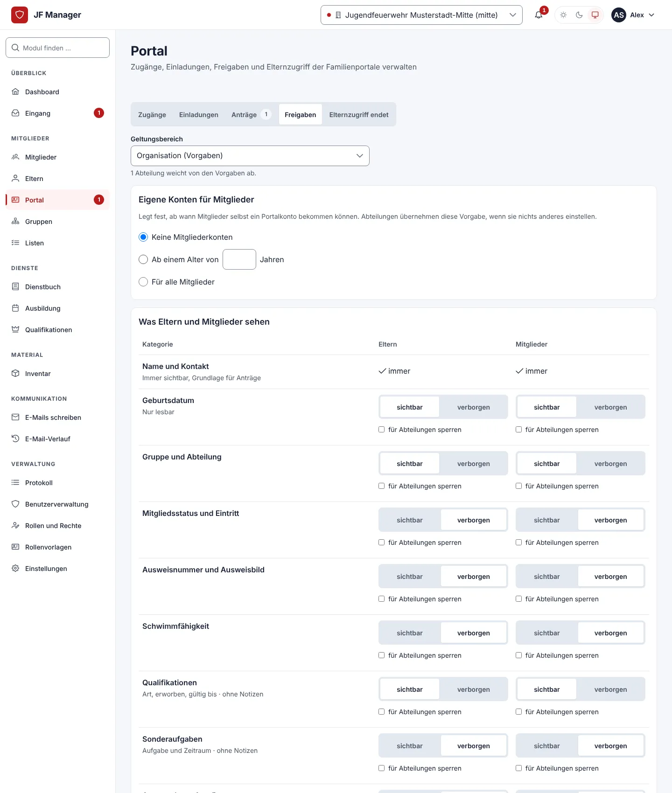Viewport: 672px width, 793px height.
Task: Select Keine Mitgliederkonten radio option
Action: click(143, 237)
